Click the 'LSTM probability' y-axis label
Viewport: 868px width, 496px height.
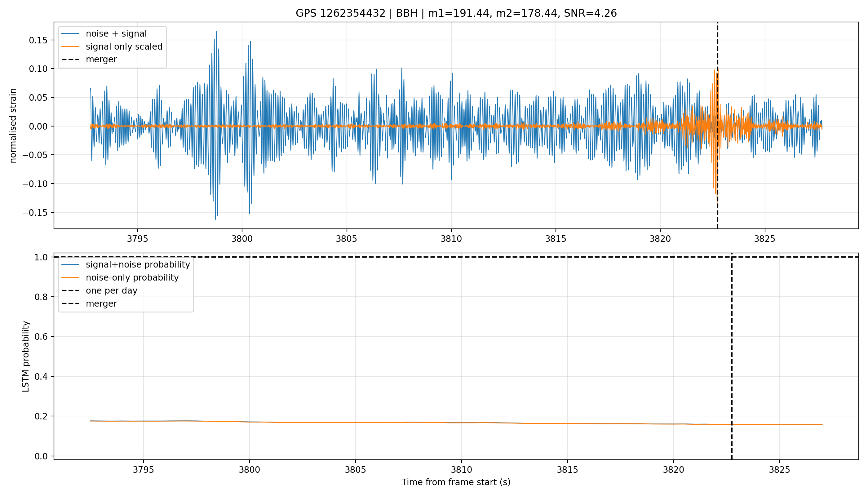[x=25, y=356]
